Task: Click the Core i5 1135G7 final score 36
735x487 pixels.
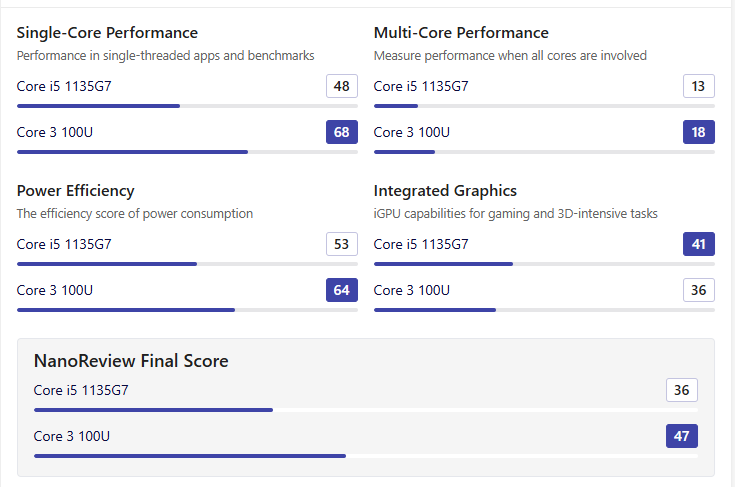Action: point(682,390)
